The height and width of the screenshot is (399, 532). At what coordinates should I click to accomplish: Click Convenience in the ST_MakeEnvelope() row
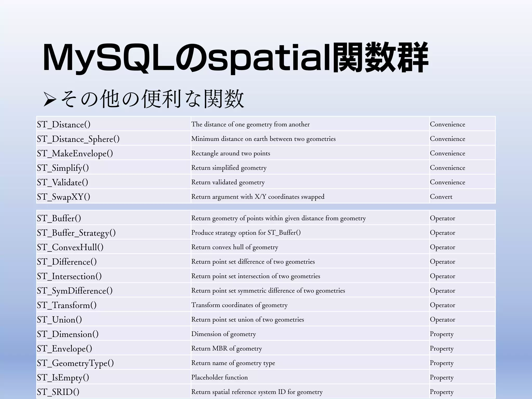point(448,154)
